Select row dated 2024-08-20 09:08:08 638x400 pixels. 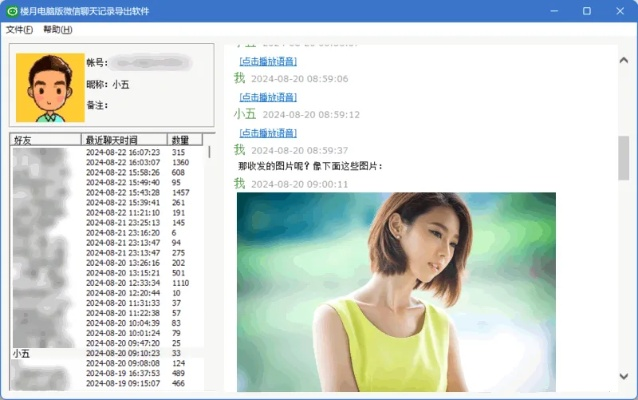tap(107, 363)
